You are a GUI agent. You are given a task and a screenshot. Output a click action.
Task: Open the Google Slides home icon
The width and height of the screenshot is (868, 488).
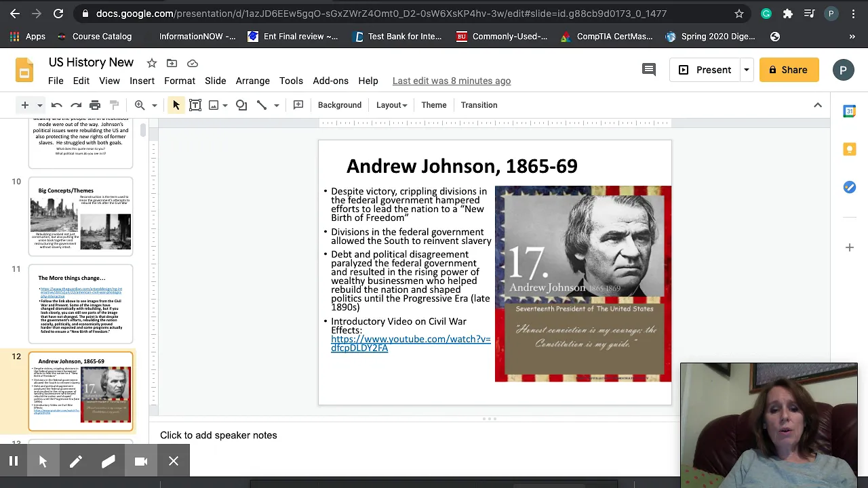pyautogui.click(x=24, y=70)
